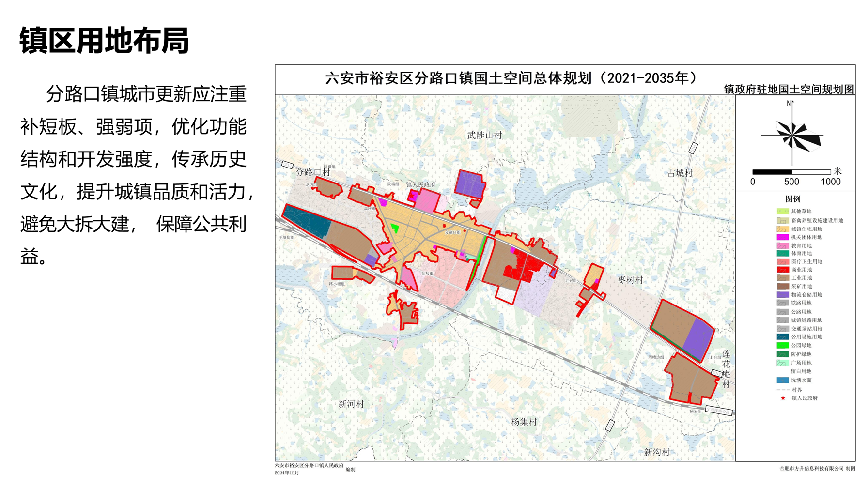Click the green triangular park in town center

[x=395, y=228]
